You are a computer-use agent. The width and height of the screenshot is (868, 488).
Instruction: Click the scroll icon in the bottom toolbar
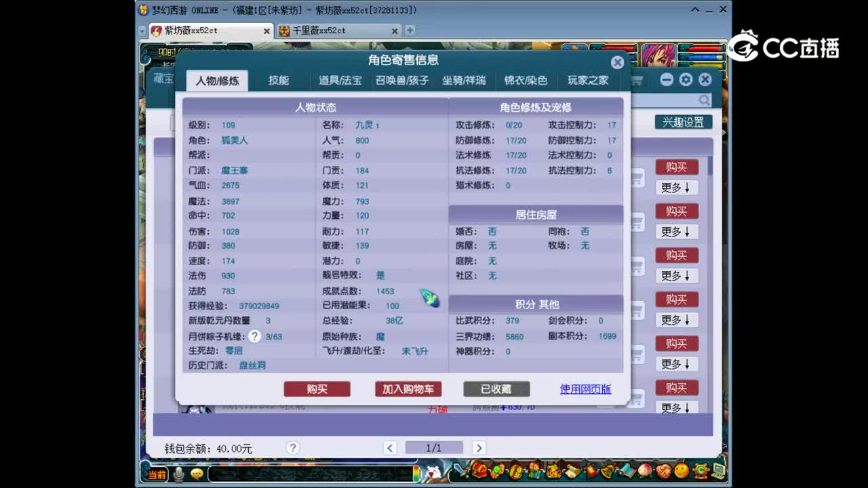[572, 470]
